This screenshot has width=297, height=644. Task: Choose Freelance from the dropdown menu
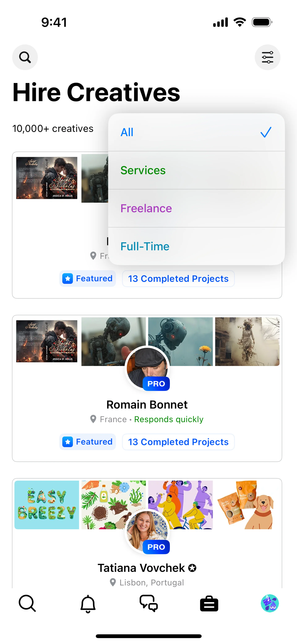196,208
